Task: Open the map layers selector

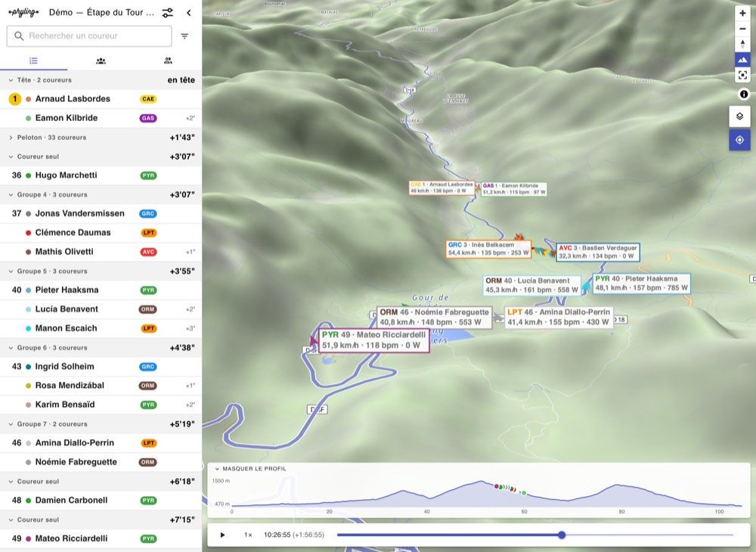Action: click(739, 116)
